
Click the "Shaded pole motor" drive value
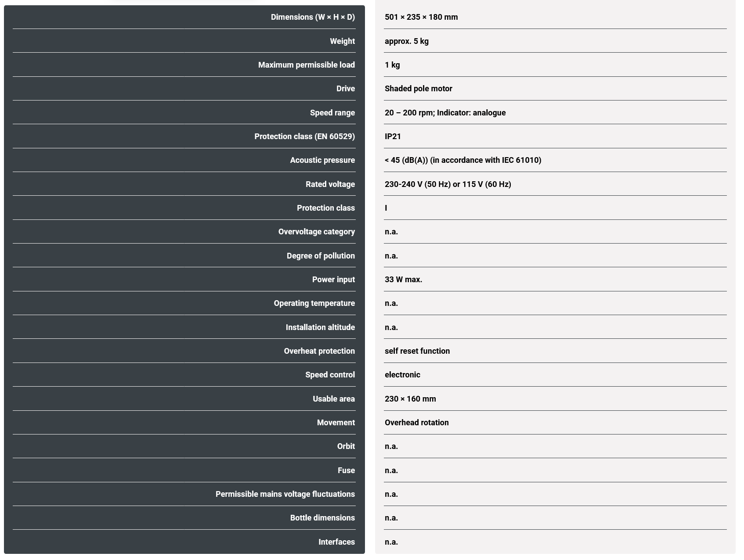pyautogui.click(x=418, y=89)
